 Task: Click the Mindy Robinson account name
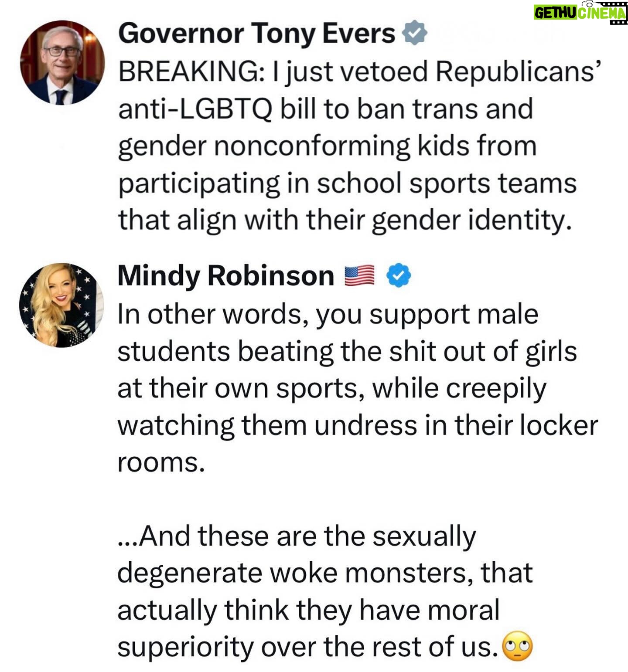pos(226,276)
